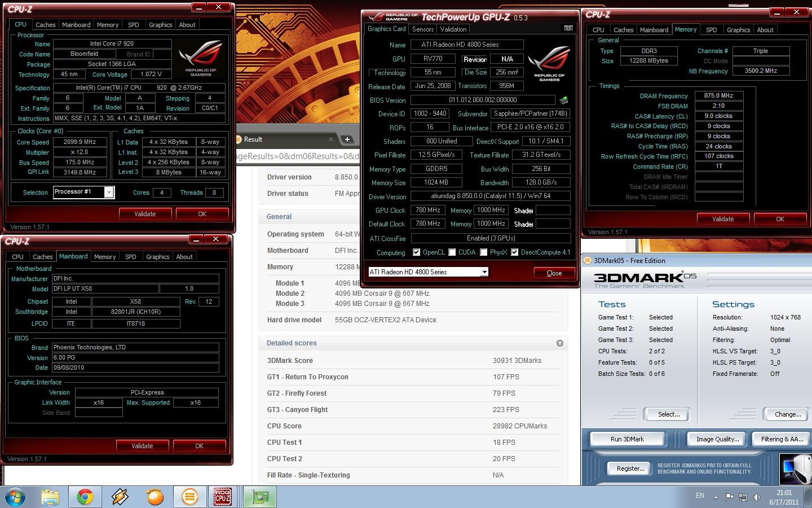Open Filtering & AA... in 3DMark05
This screenshot has width=812, height=508.
point(782,439)
